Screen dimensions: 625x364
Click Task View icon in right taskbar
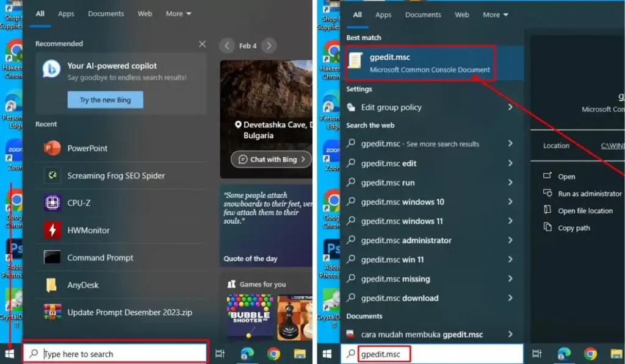537,354
